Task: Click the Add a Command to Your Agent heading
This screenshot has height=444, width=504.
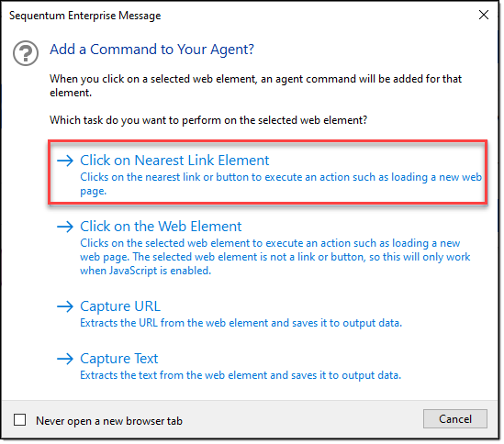Action: click(x=151, y=50)
